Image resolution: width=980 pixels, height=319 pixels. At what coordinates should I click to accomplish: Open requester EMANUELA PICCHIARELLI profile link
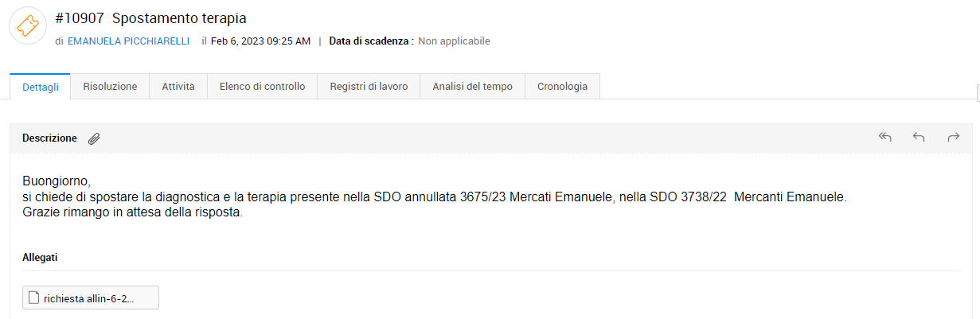(x=129, y=41)
